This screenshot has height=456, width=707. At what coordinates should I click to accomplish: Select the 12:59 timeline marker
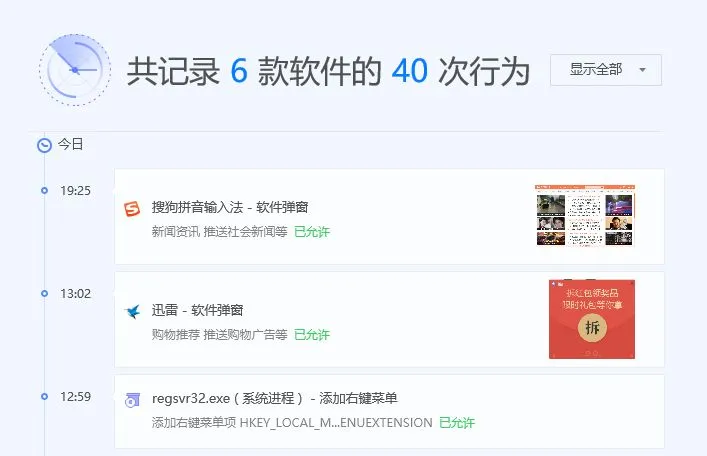[44, 396]
